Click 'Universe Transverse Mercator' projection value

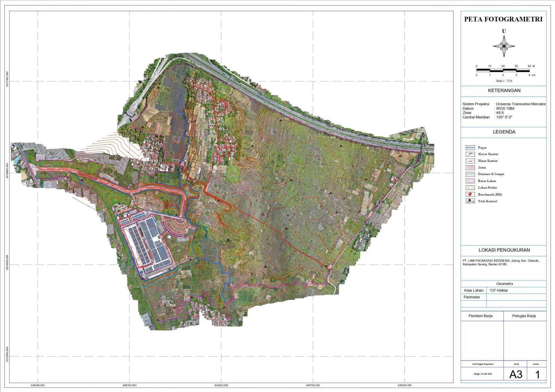click(x=521, y=104)
